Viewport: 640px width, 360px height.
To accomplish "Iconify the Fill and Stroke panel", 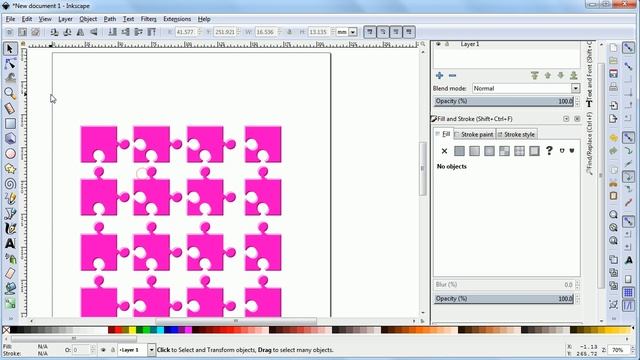I will point(566,119).
